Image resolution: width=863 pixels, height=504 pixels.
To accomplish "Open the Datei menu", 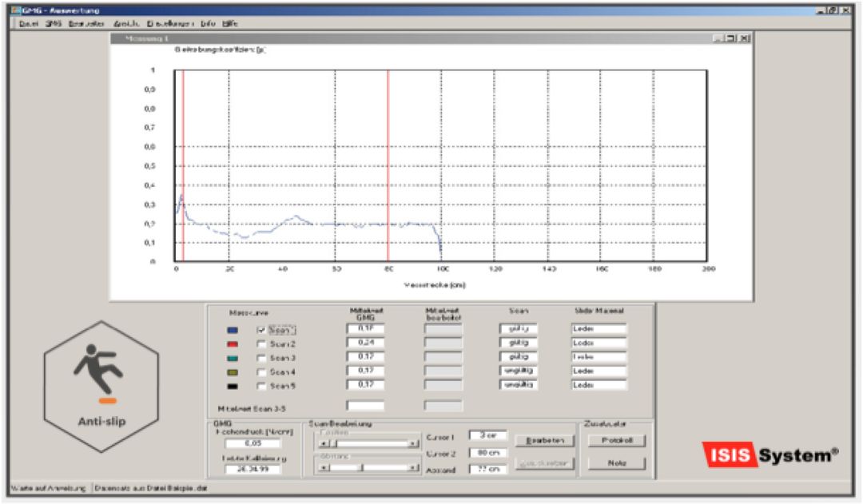I will click(x=28, y=24).
